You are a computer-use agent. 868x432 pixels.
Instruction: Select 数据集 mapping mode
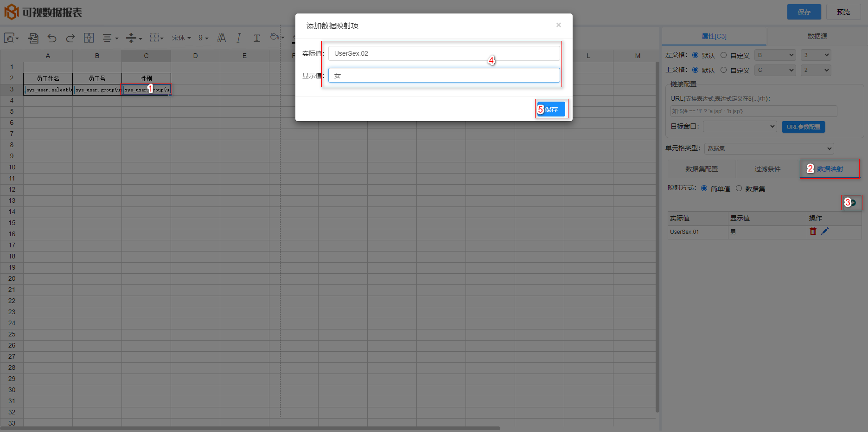(739, 188)
